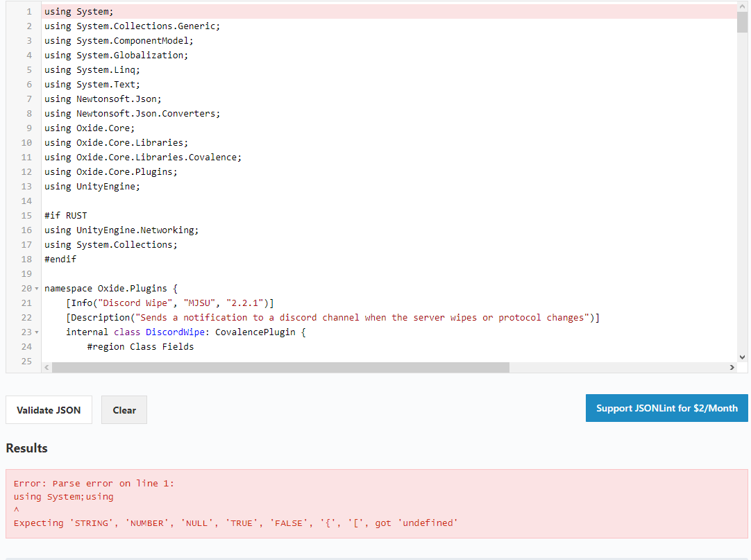Viewport: 751px width, 560px height.
Task: Click the Description attribute string on line 22
Action: pyautogui.click(x=362, y=318)
